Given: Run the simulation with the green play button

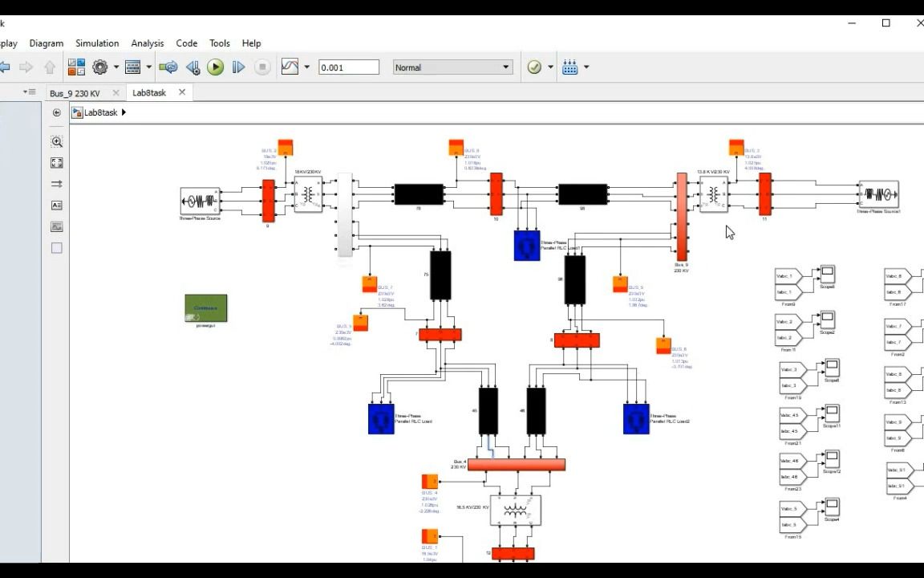Looking at the screenshot, I should click(215, 67).
